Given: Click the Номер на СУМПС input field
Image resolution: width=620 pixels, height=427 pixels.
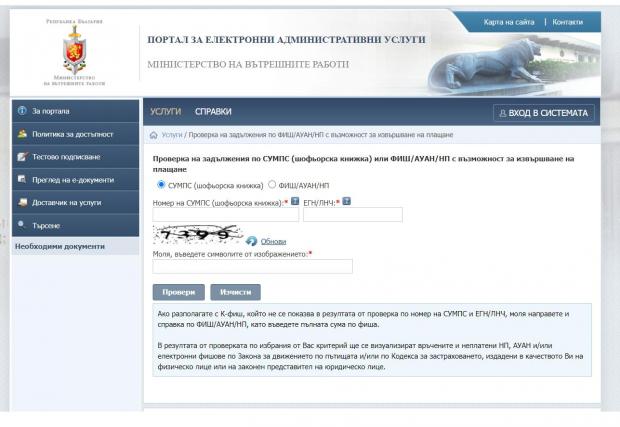Looking at the screenshot, I should pos(224,215).
